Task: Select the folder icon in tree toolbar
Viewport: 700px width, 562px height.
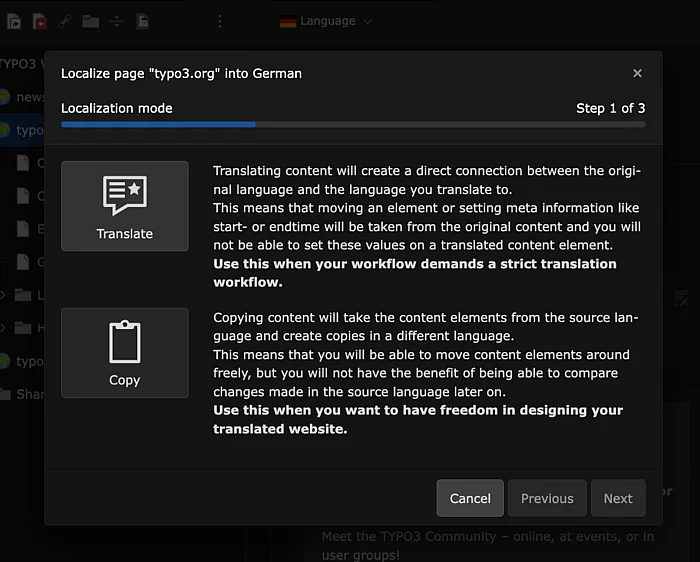Action: coord(91,21)
